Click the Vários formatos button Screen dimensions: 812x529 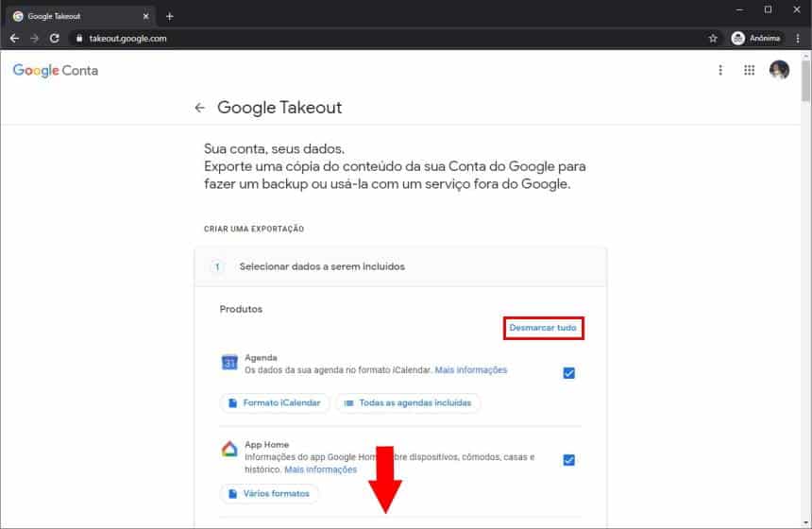(x=269, y=494)
